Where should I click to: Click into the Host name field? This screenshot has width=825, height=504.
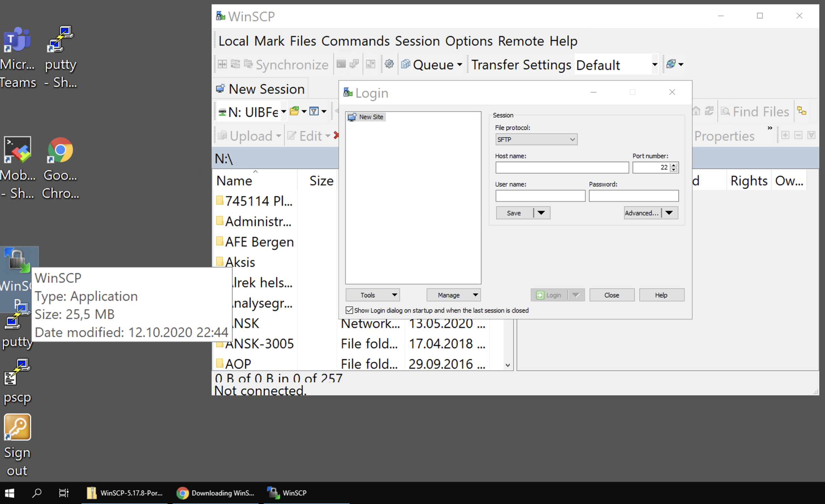point(562,167)
